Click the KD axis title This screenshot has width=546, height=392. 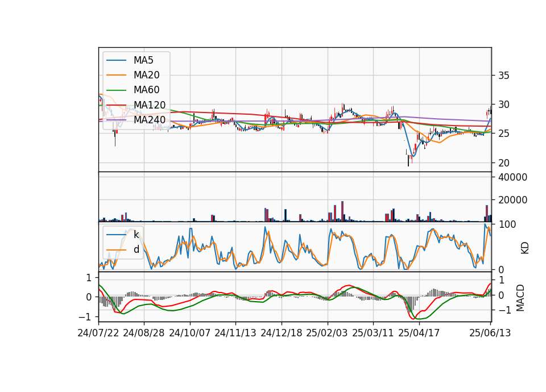point(525,248)
